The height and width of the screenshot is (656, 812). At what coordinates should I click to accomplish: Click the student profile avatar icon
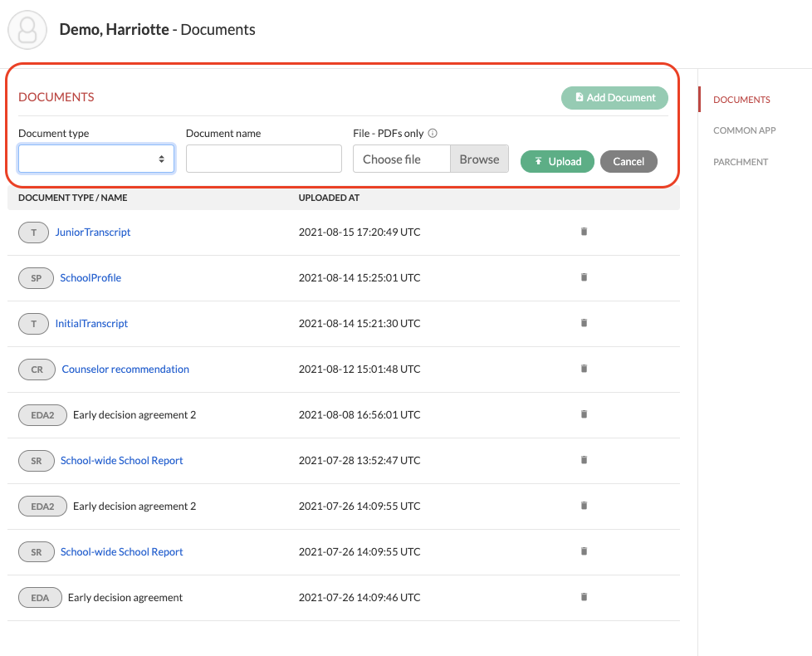point(27,30)
